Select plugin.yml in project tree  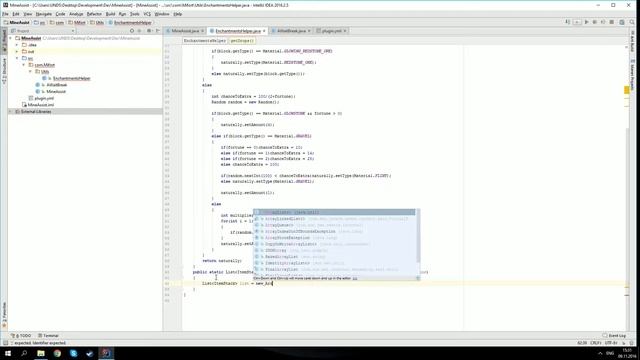(x=44, y=98)
